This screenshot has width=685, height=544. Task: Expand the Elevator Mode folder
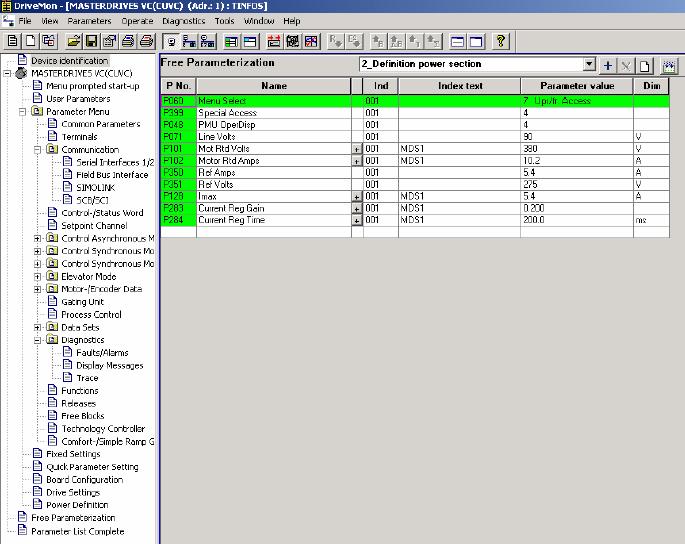click(x=38, y=277)
